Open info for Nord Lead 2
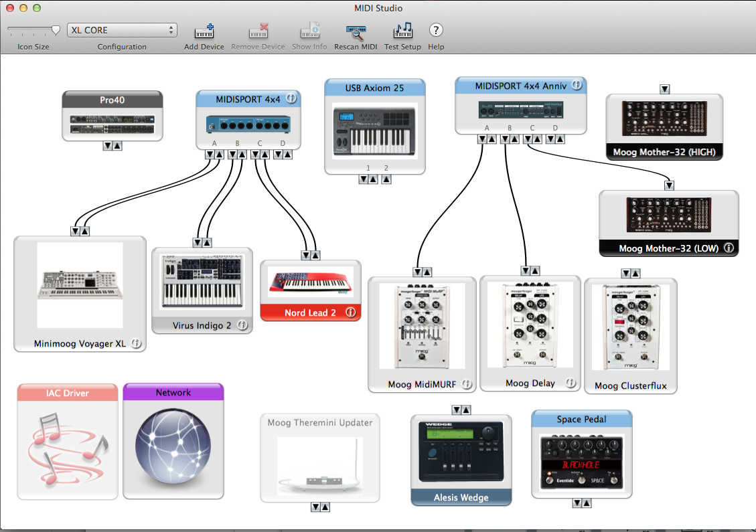The width and height of the screenshot is (756, 532). pos(350,313)
